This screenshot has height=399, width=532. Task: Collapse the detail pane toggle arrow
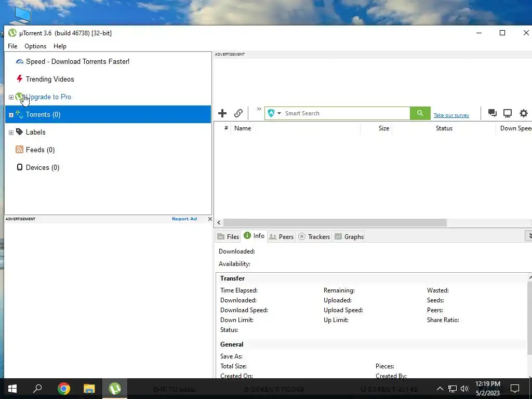(x=528, y=236)
